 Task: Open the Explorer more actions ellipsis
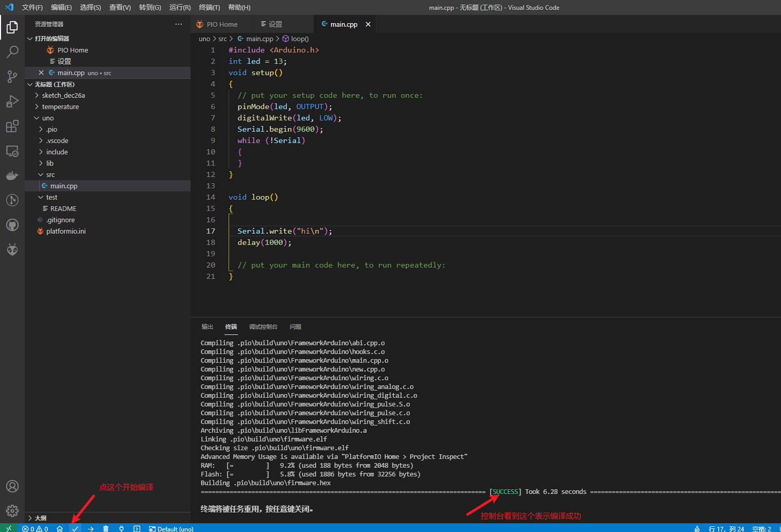coord(179,24)
